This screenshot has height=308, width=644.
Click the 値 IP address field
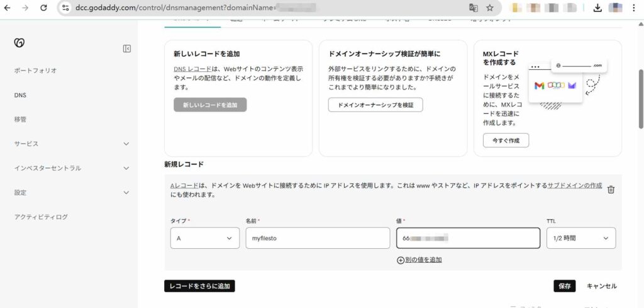[x=468, y=238]
